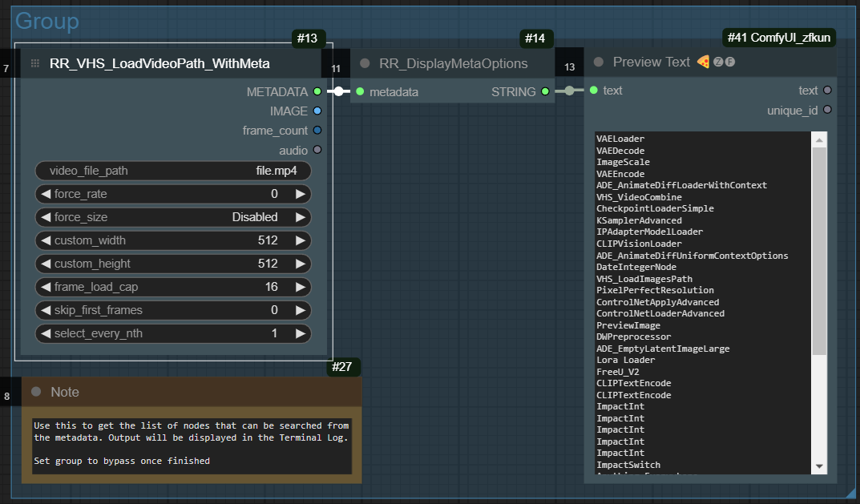Select the previous force_size option
The image size is (860, 504).
(x=46, y=217)
